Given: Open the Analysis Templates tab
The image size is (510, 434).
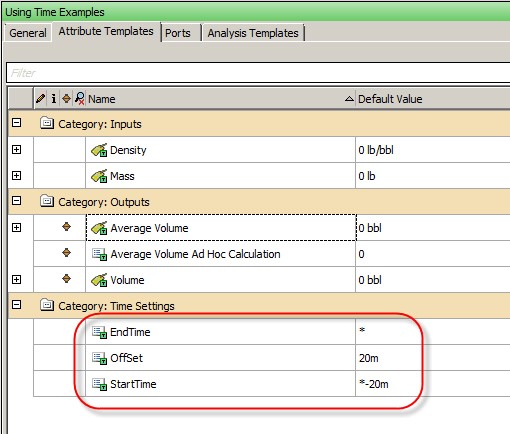Looking at the screenshot, I should (253, 33).
